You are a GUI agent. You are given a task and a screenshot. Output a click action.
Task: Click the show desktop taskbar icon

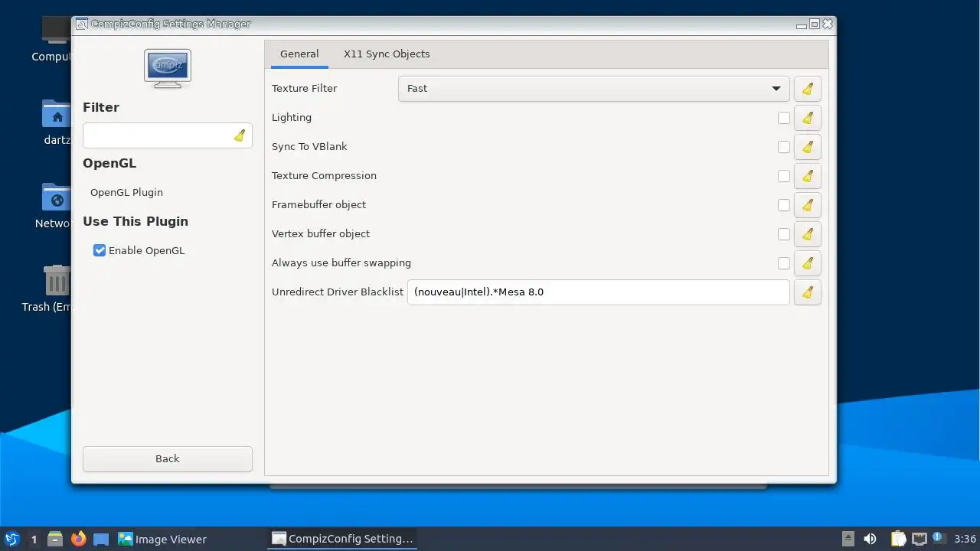[101, 539]
